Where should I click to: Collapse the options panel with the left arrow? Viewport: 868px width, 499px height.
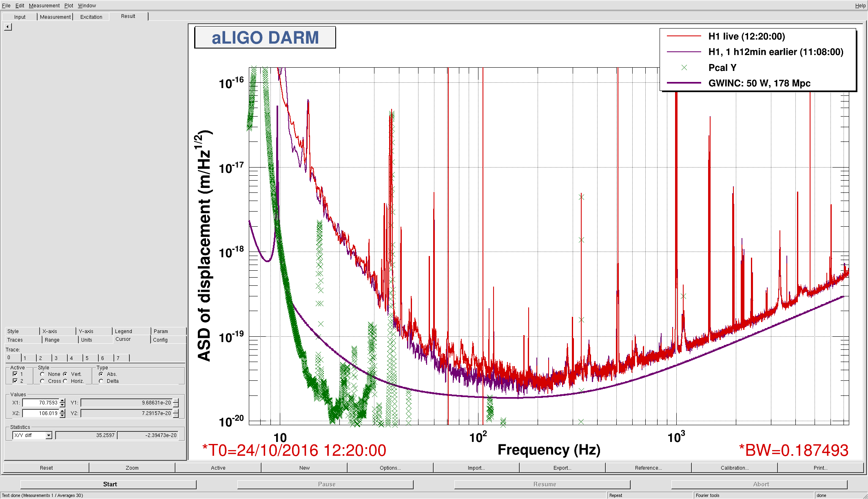pos(8,27)
